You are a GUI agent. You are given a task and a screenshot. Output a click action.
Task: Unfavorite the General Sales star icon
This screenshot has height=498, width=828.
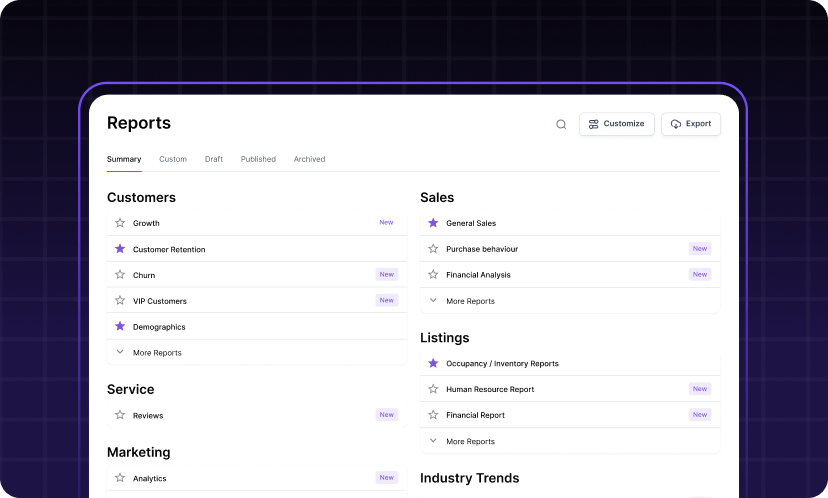click(433, 223)
